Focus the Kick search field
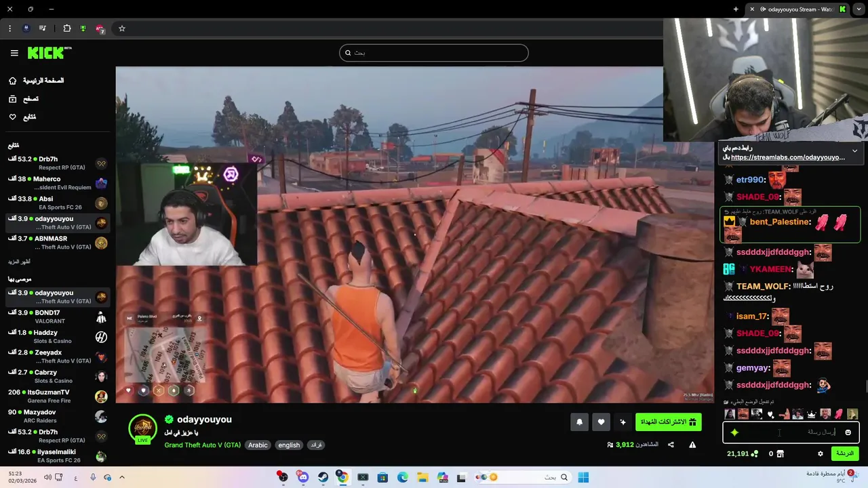The image size is (868, 488). click(434, 53)
